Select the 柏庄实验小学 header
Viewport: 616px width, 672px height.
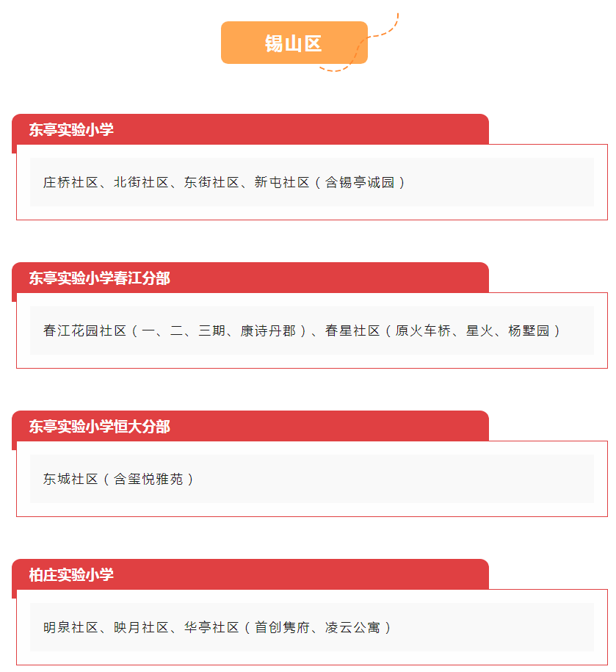point(250,574)
